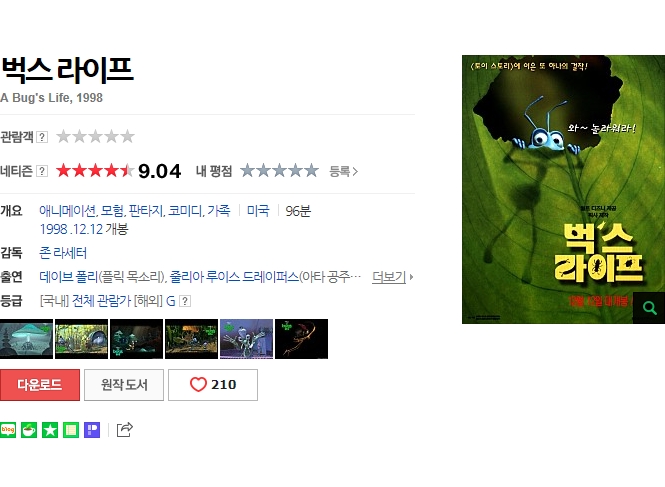Set my rating on the gray stars

point(279,171)
